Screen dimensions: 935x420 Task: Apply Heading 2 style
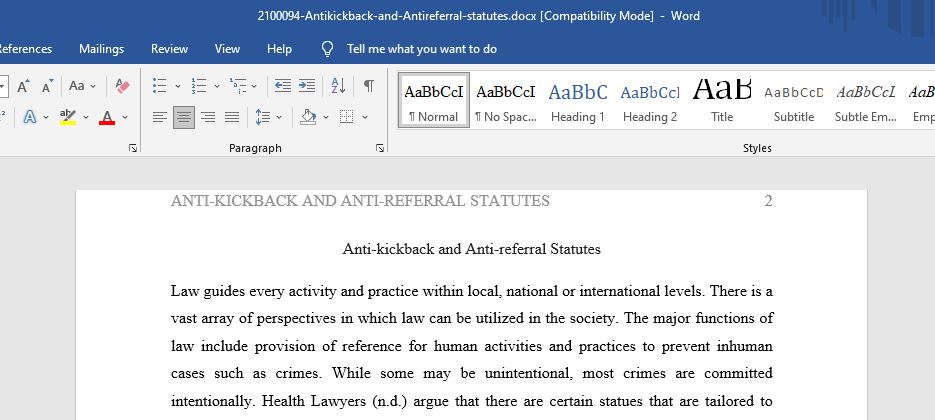point(650,100)
